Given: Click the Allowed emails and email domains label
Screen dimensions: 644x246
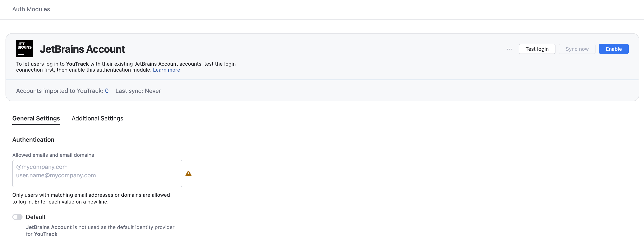Looking at the screenshot, I should click(x=53, y=155).
